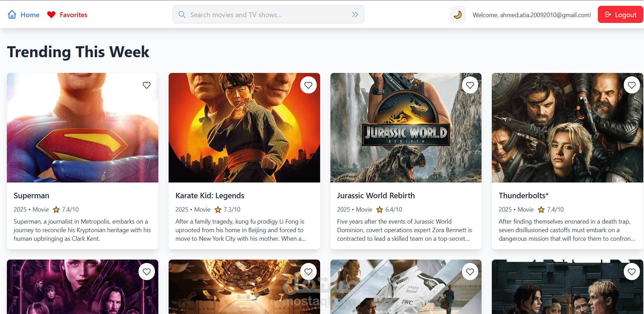This screenshot has width=644, height=314.
Task: Click "2025 • Movie" under Karate Kid: Legends
Action: 193,210
